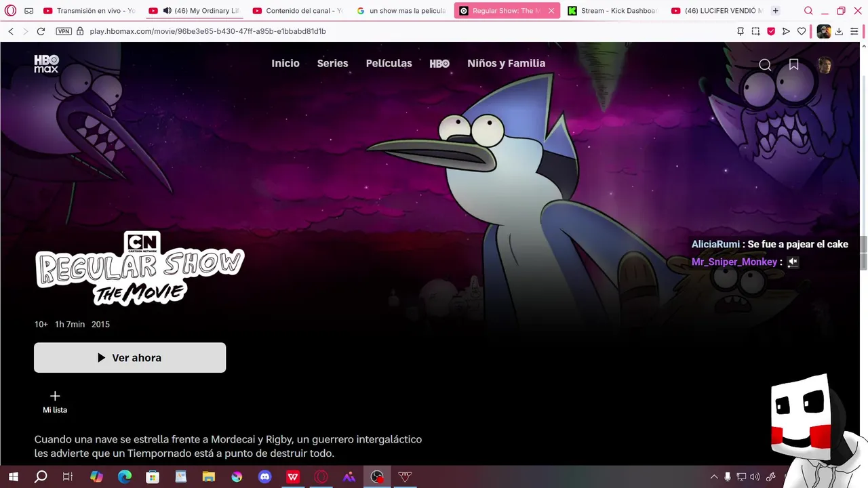Viewport: 868px width, 488px height.
Task: Toggle the VPN badge in address bar
Action: point(64,31)
